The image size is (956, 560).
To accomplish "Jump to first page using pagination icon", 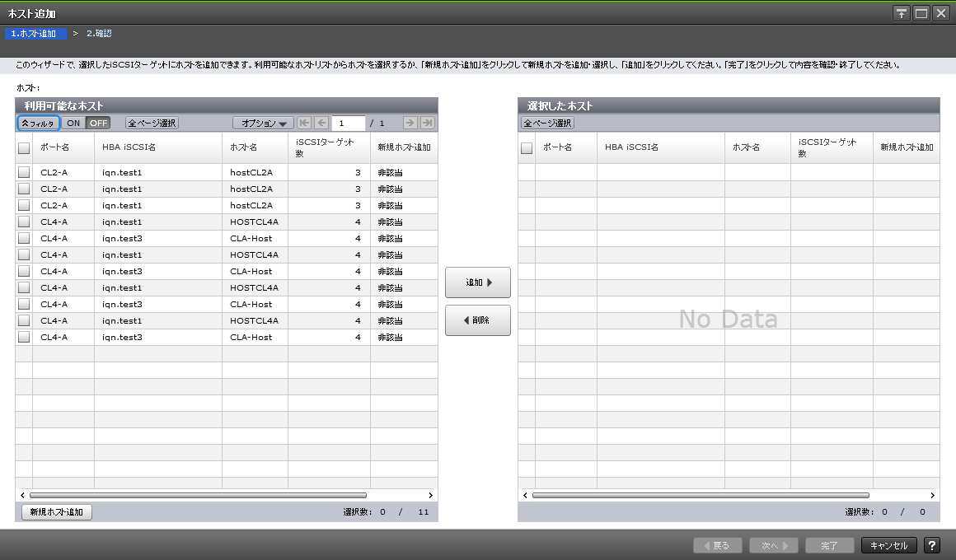I will (305, 123).
